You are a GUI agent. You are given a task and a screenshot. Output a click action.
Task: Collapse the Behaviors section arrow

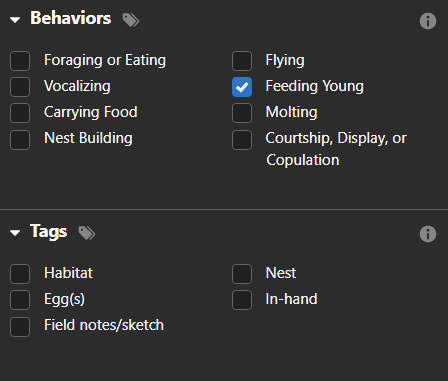15,20
